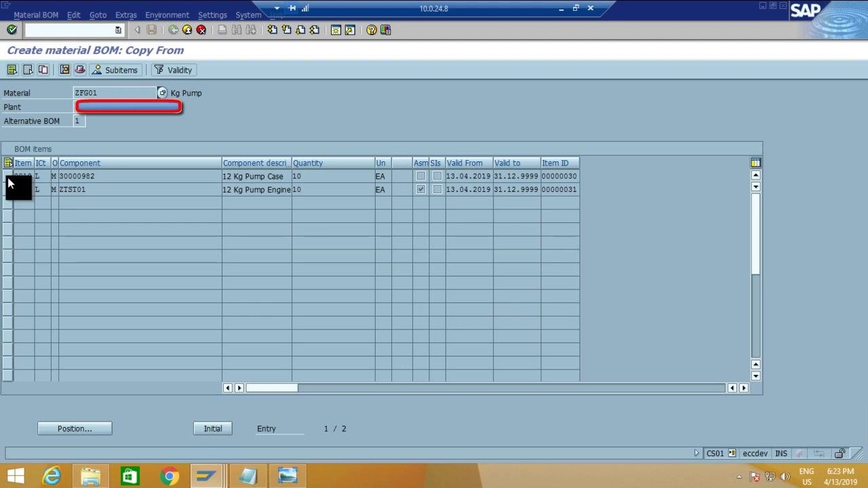The width and height of the screenshot is (868, 488).
Task: Click the red Cancel icon
Action: tap(201, 30)
